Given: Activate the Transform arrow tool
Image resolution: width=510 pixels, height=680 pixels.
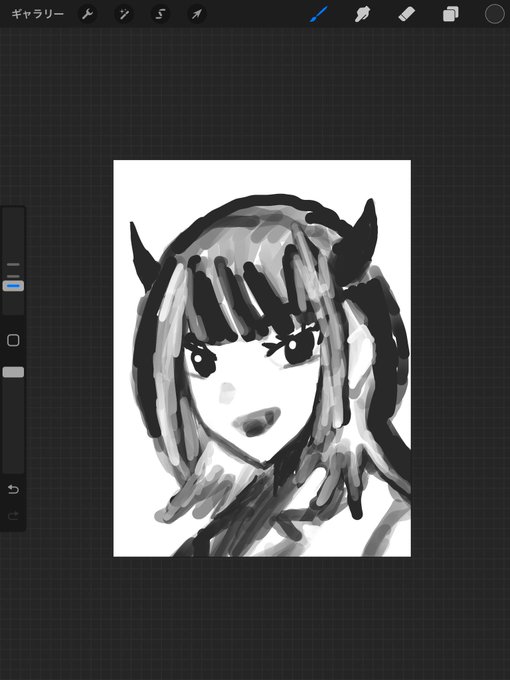Looking at the screenshot, I should tap(196, 14).
